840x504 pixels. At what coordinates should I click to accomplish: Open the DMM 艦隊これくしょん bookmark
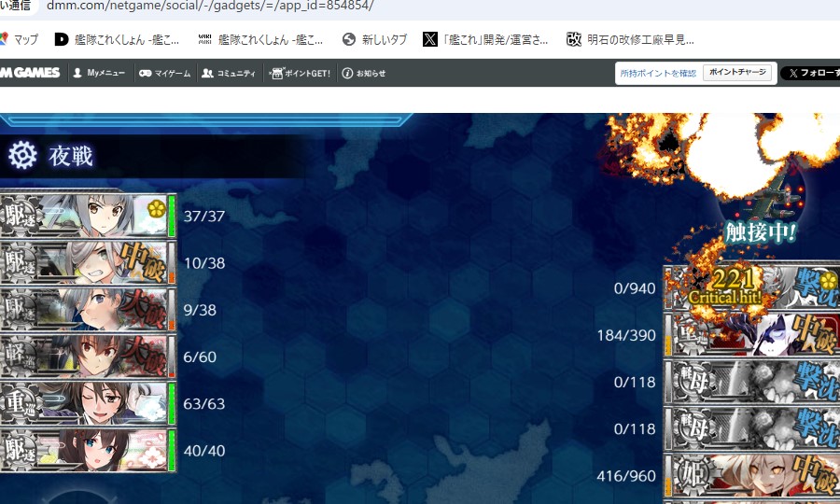click(x=118, y=39)
